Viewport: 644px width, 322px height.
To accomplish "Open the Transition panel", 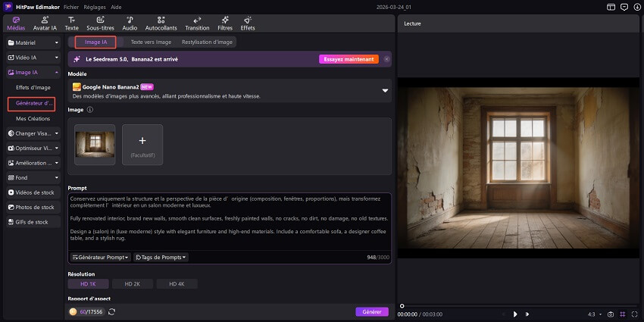I will (x=197, y=23).
